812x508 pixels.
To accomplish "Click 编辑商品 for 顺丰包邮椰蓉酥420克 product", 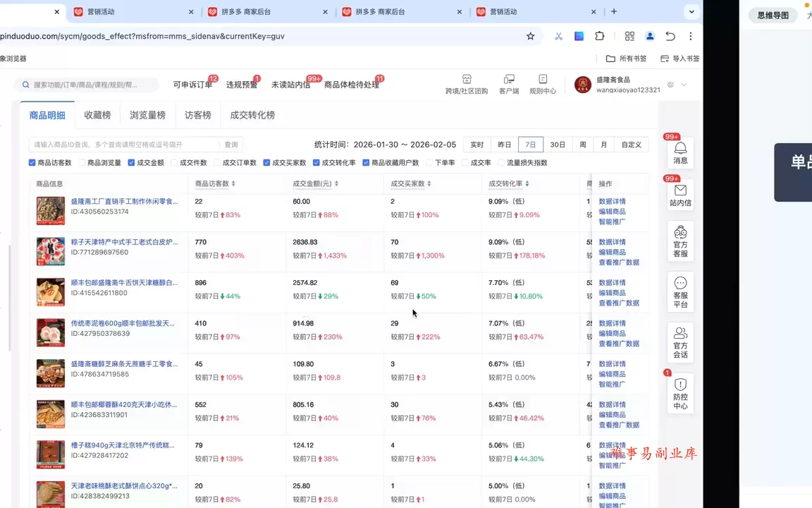I will [612, 415].
